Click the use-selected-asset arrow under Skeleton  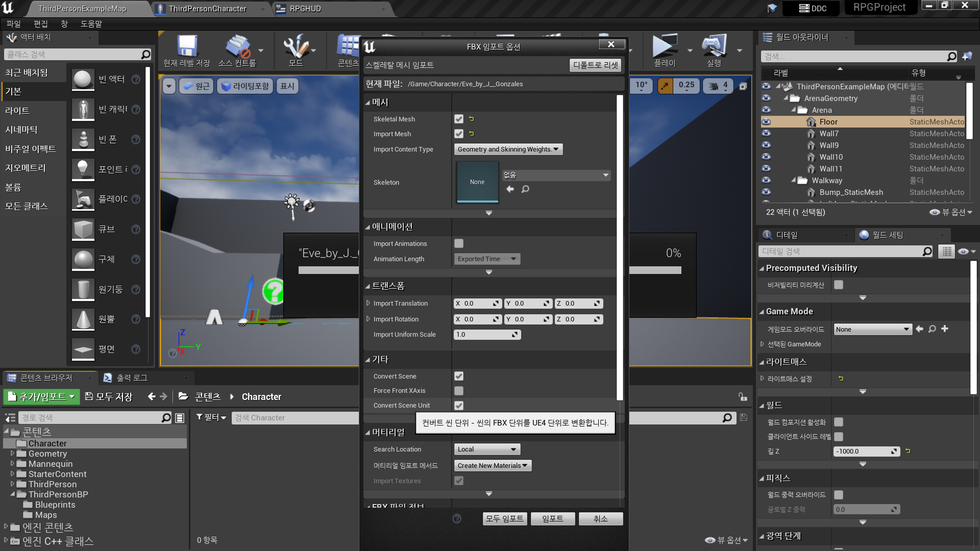(510, 189)
